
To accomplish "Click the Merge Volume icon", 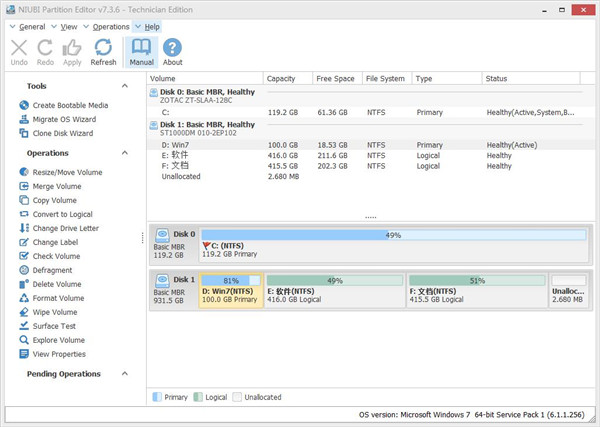I will click(24, 186).
